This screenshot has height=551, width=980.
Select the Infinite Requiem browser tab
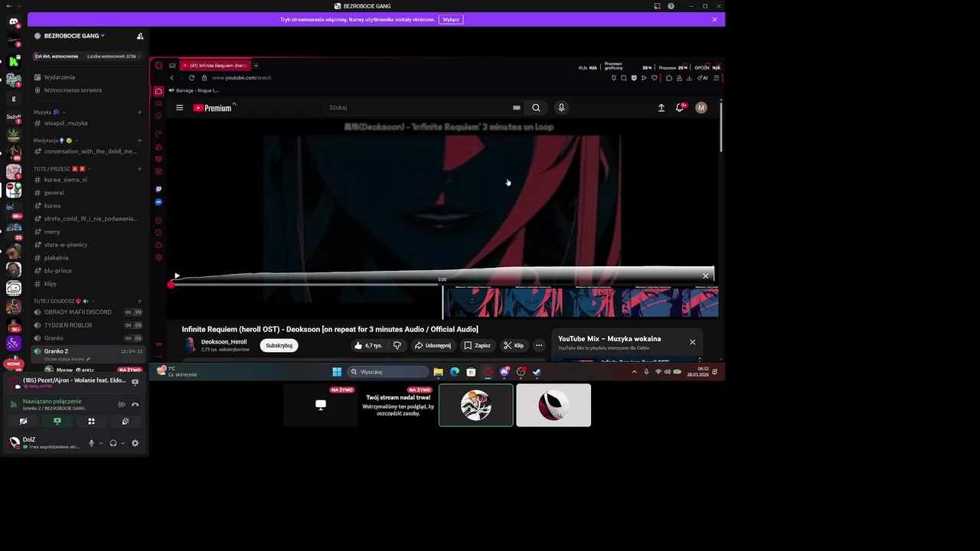(x=214, y=65)
